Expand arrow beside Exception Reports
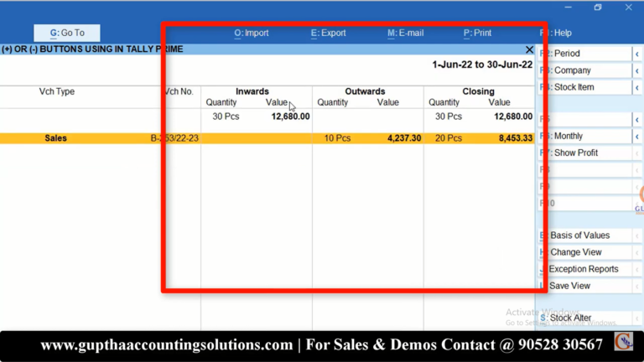644x362 pixels. (637, 269)
